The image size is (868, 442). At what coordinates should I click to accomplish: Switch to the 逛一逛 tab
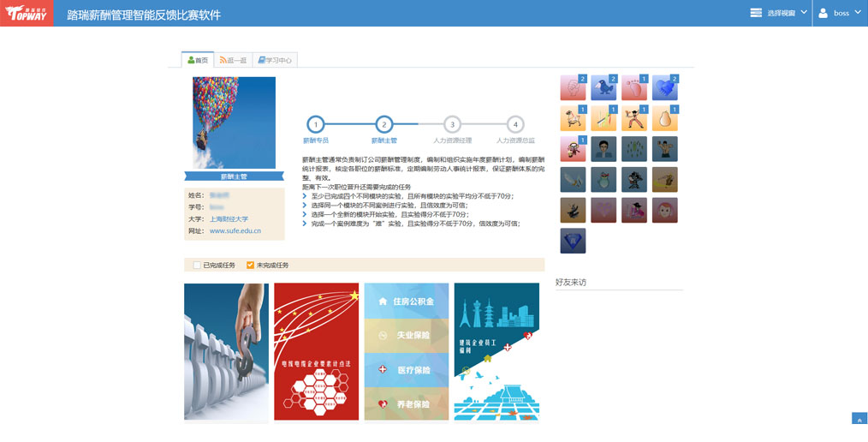tap(233, 60)
